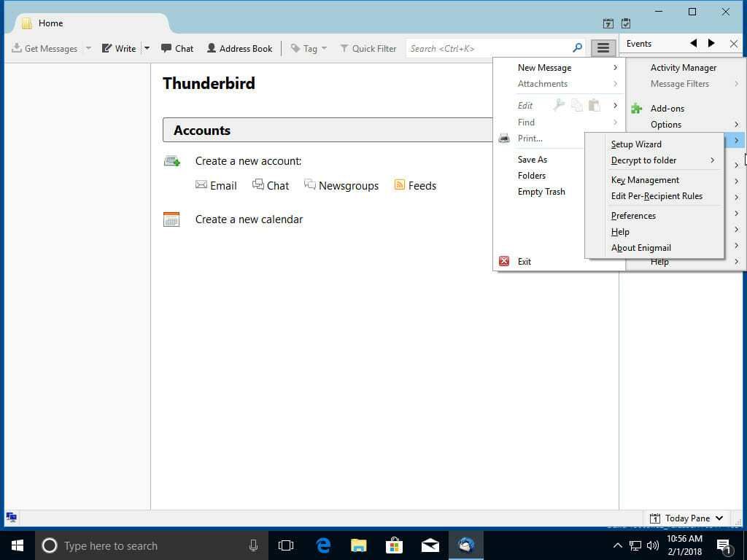Expand Decrypt to folder submenu
The height and width of the screenshot is (560, 747).
(x=644, y=160)
